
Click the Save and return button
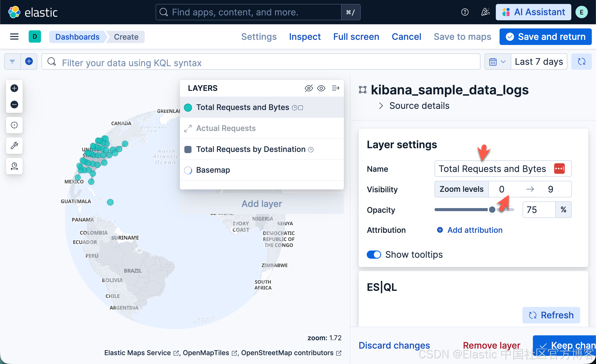tap(545, 37)
